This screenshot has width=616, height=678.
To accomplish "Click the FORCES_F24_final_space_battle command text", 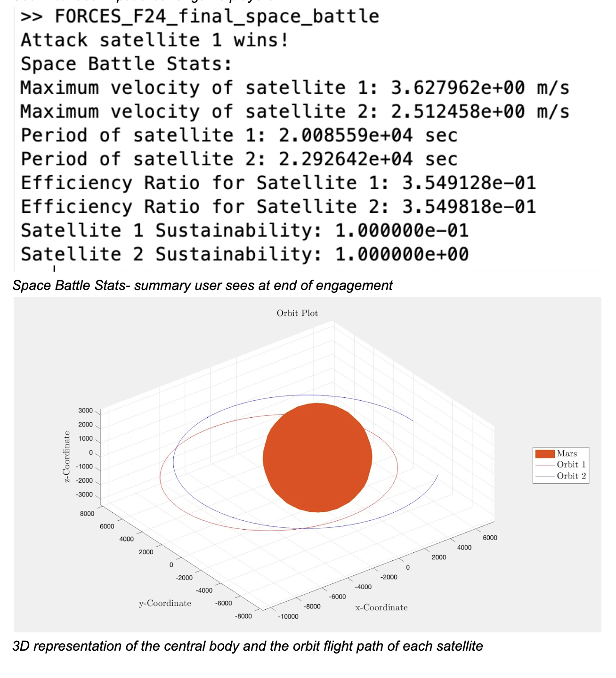I will (217, 16).
